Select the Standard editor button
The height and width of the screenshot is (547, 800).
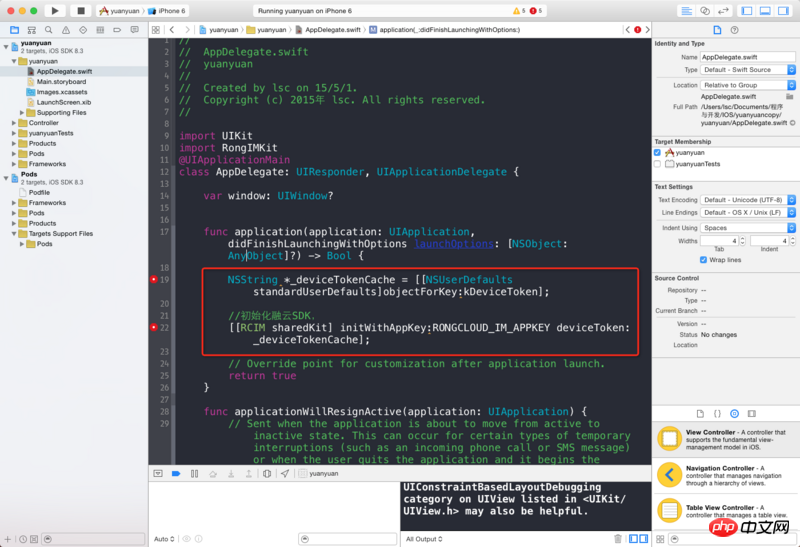coord(687,11)
